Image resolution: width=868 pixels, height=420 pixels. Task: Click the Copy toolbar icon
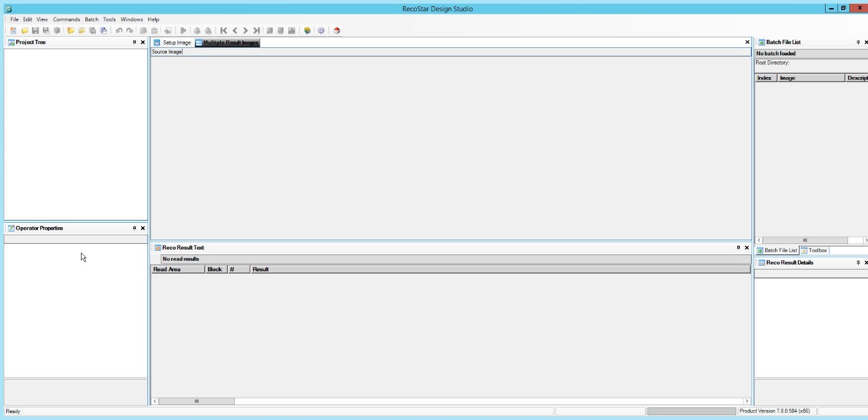click(143, 30)
